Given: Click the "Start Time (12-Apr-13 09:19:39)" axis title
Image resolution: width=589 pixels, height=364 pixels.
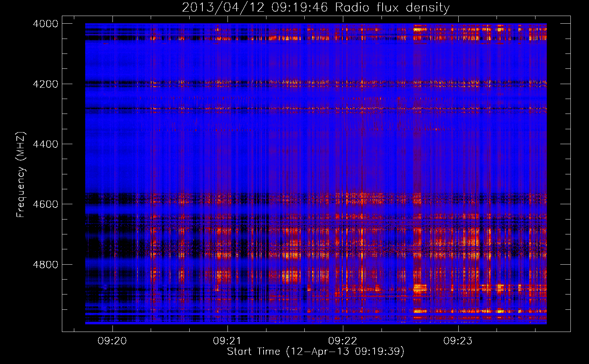Looking at the screenshot, I should [316, 352].
